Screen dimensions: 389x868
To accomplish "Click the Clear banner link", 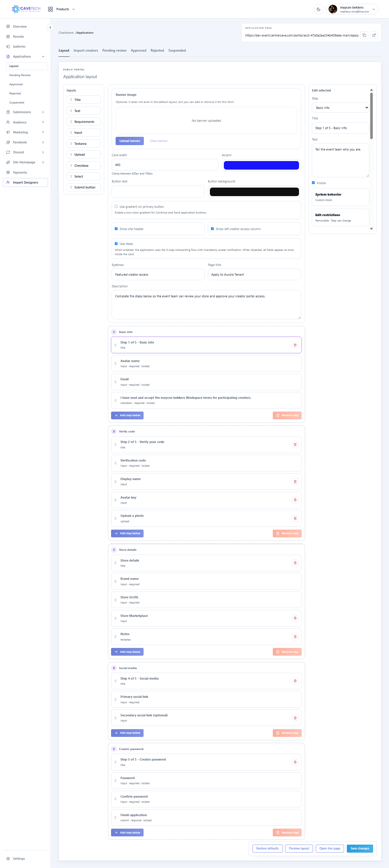I will point(159,141).
